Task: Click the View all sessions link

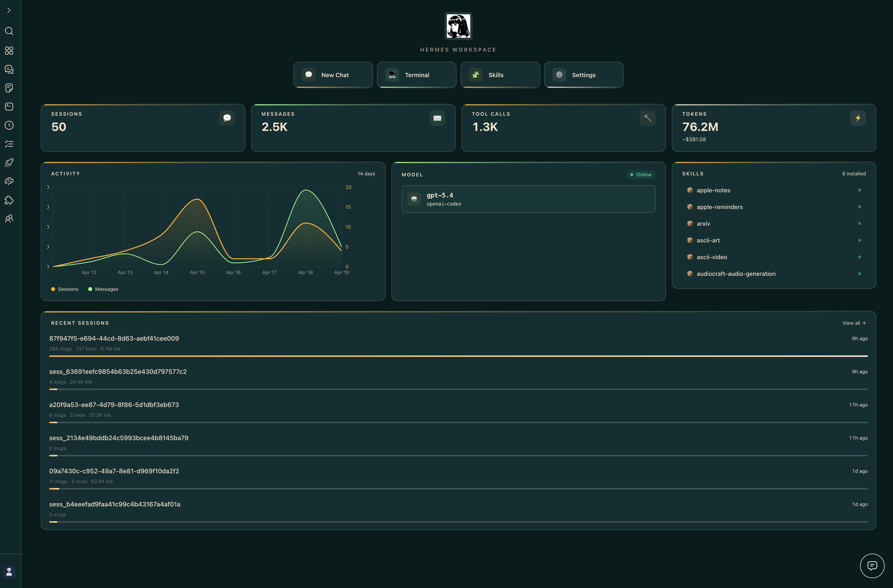Action: click(854, 323)
